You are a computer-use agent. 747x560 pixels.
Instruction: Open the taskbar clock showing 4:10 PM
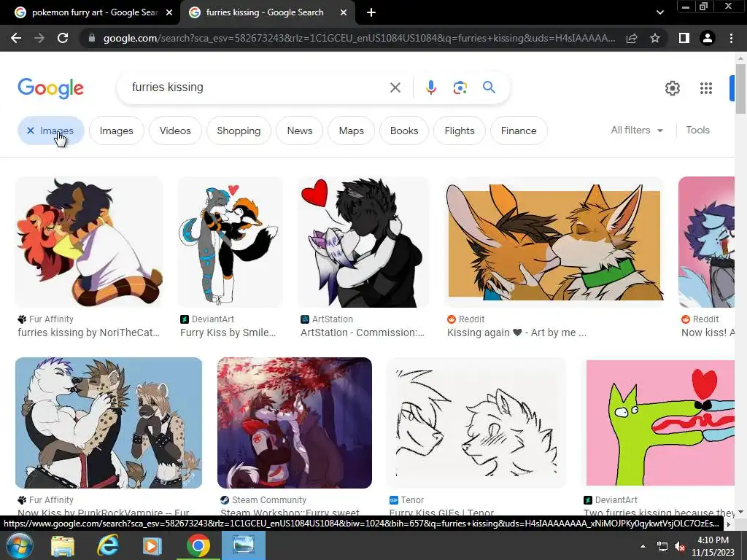[713, 545]
